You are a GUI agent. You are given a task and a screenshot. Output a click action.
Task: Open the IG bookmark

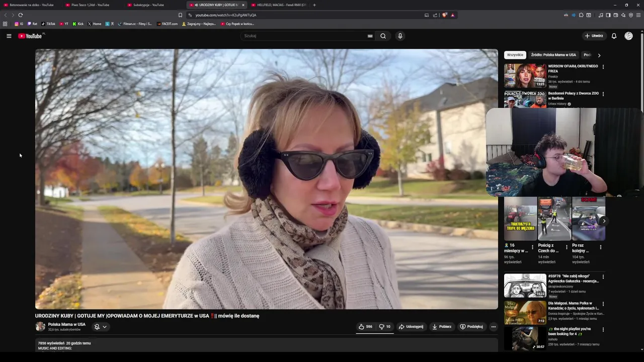[x=19, y=24]
